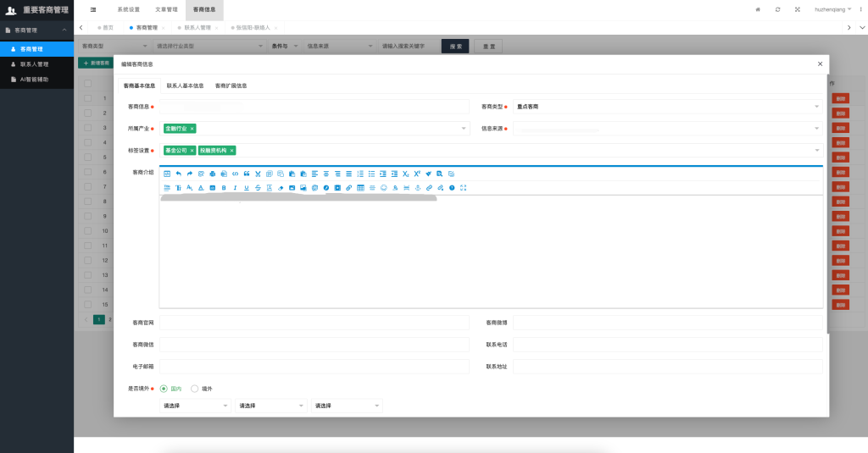Toggle editor fullscreen mode icon
The height and width of the screenshot is (453, 868).
point(464,187)
